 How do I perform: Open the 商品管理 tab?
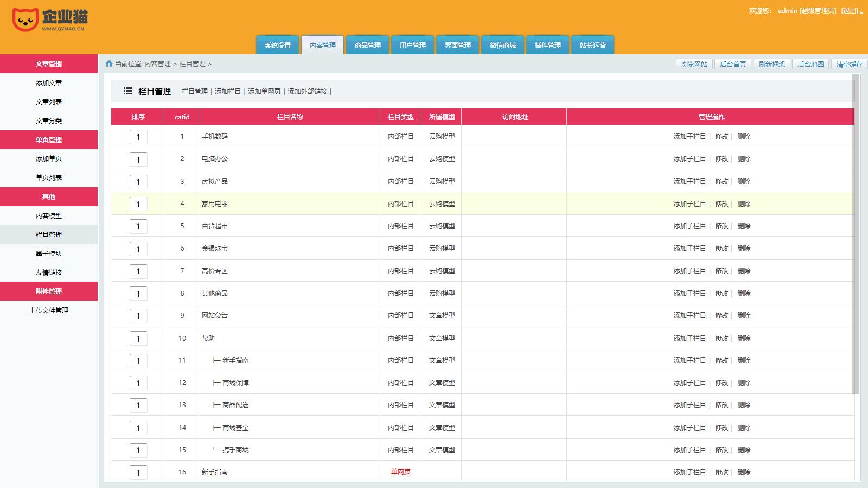tap(368, 46)
